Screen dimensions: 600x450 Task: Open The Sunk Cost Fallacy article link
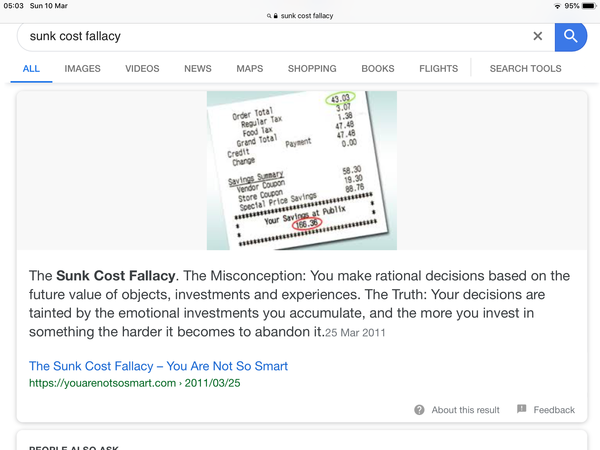[158, 366]
